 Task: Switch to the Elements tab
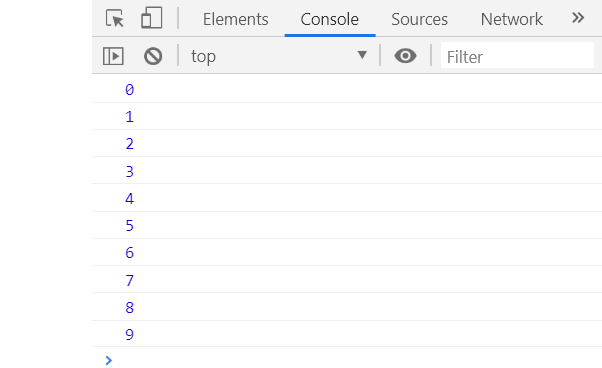pos(235,19)
